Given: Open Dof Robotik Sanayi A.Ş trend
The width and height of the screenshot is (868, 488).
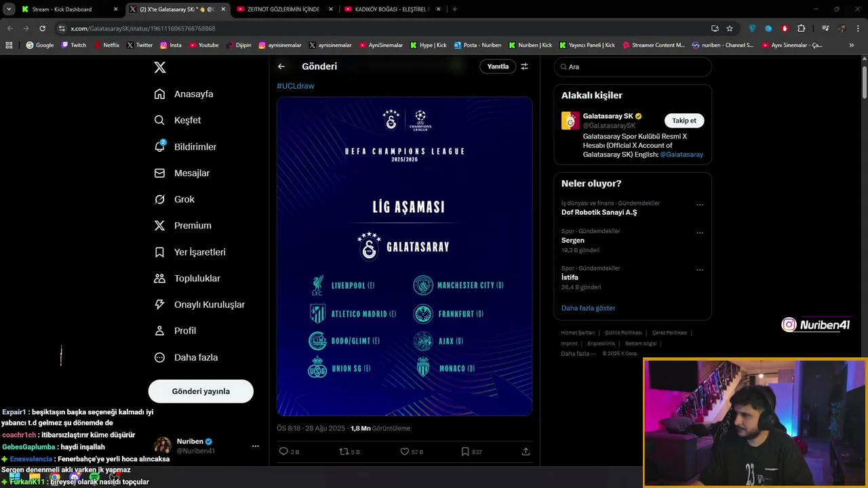Looking at the screenshot, I should tap(599, 212).
